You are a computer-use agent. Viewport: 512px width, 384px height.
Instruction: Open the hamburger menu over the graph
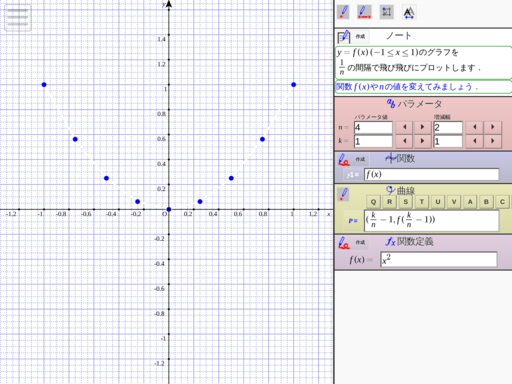(x=18, y=18)
